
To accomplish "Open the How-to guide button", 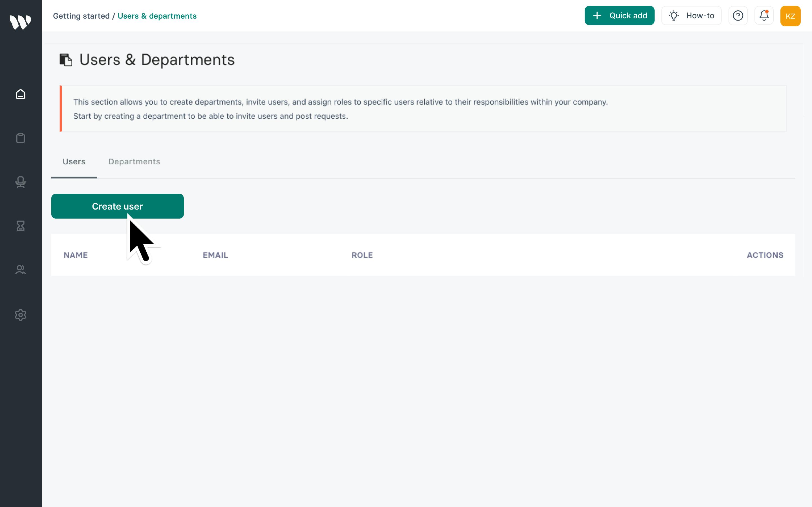I will 691,16.
